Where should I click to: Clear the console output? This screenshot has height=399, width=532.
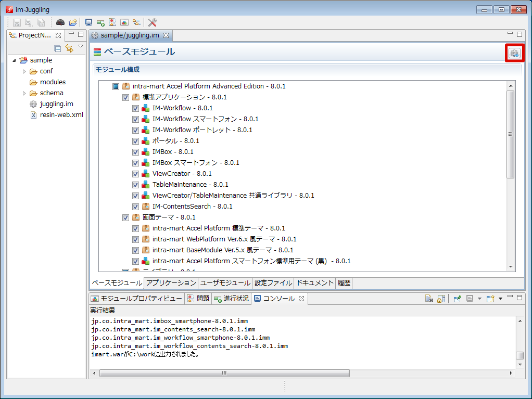[x=429, y=299]
